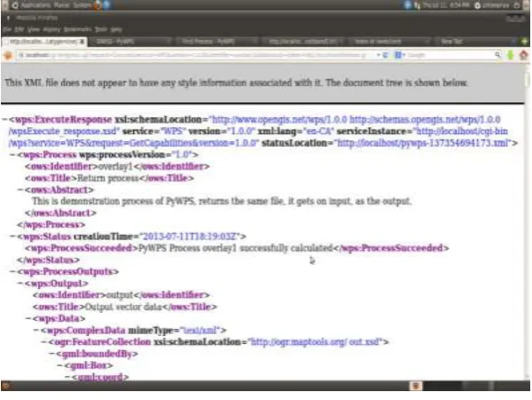Click statusLocation URL value
The height and width of the screenshot is (400, 532).
423,143
